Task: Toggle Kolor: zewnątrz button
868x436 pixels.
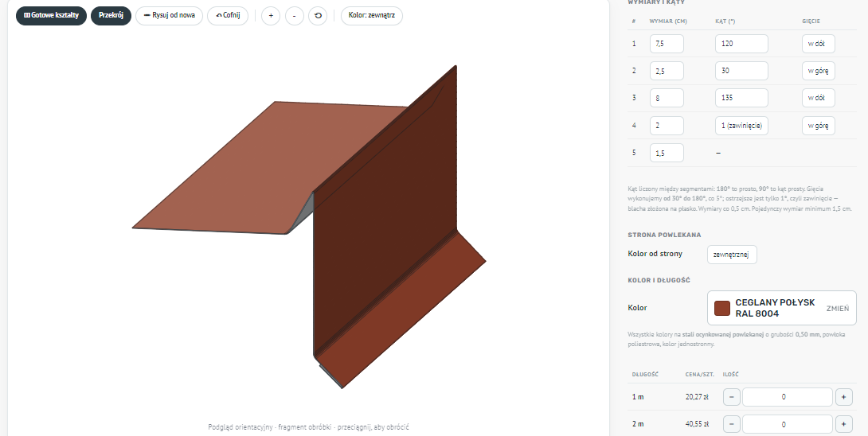Action: 372,15
